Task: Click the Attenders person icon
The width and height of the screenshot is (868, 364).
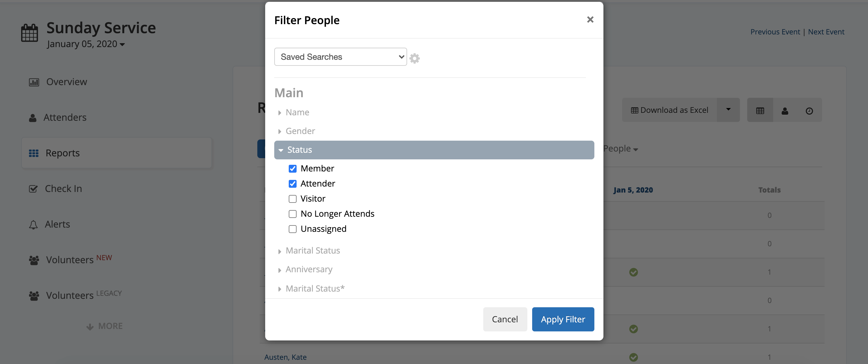Action: (33, 118)
